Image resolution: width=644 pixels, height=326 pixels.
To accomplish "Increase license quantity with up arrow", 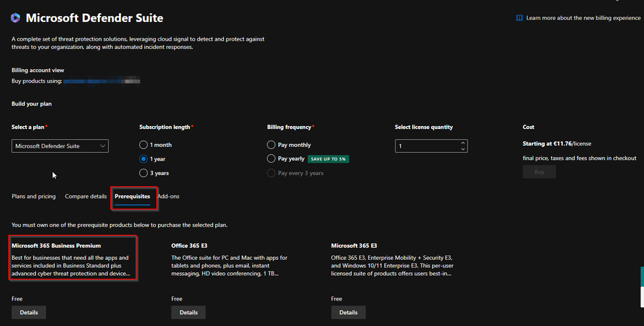I will pos(463,143).
